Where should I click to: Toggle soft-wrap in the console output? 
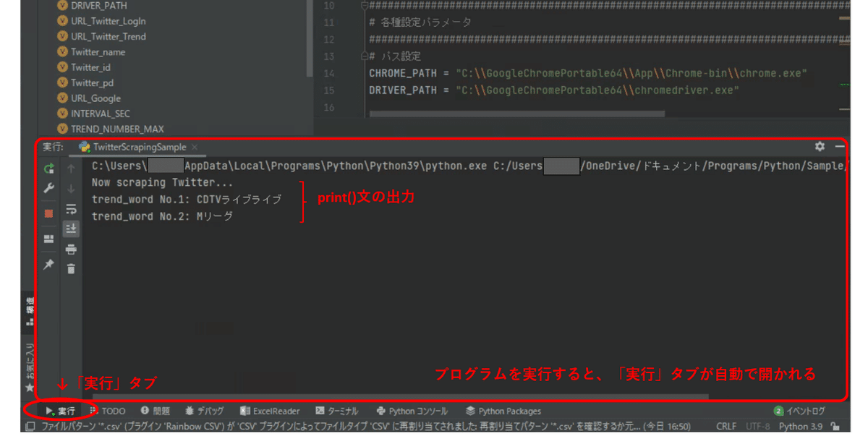(71, 209)
